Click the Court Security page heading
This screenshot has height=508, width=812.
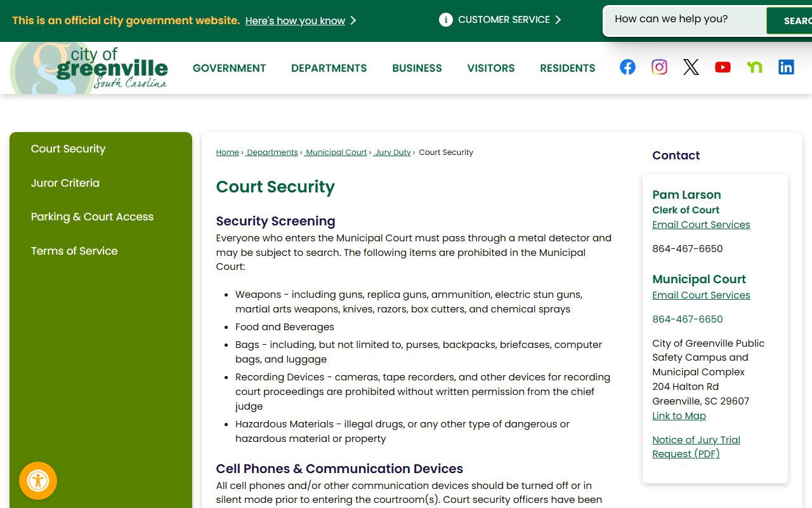tap(275, 187)
